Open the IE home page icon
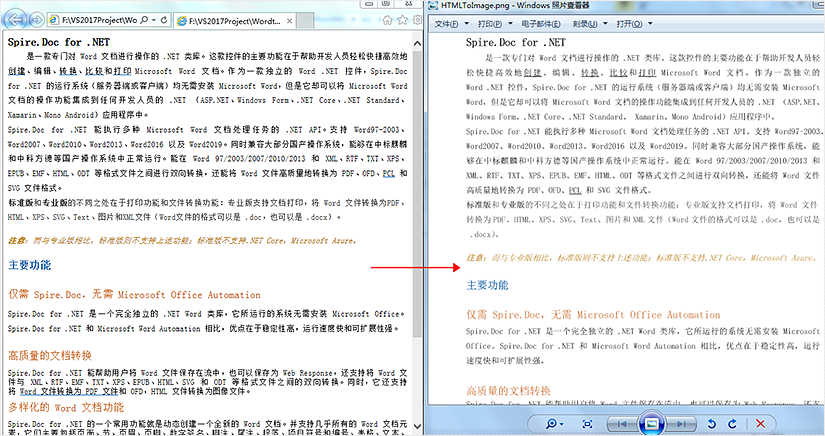825x436 pixels. pos(388,20)
